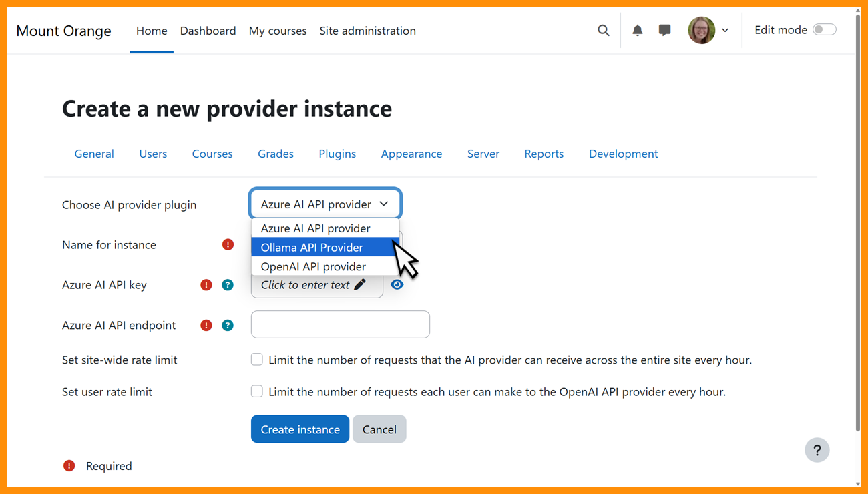Select OpenAI API provider from the dropdown
Image resolution: width=868 pixels, height=494 pixels.
tap(314, 266)
